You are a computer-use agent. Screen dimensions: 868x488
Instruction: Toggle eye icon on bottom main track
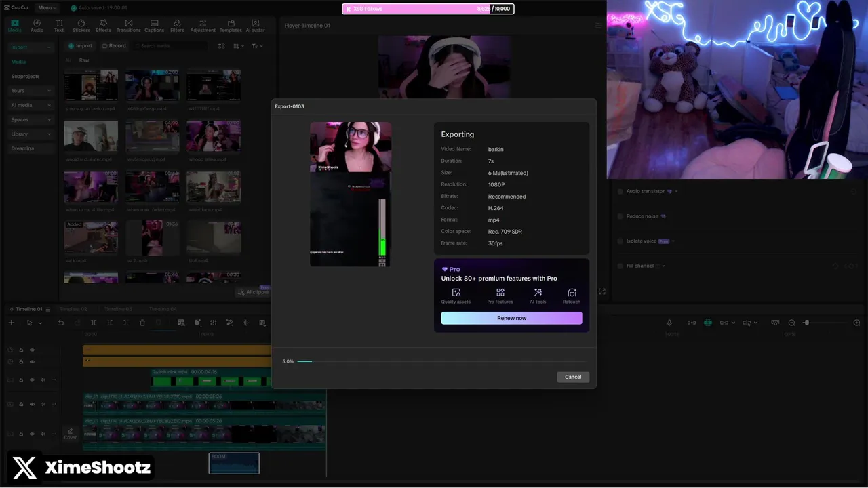(32, 433)
